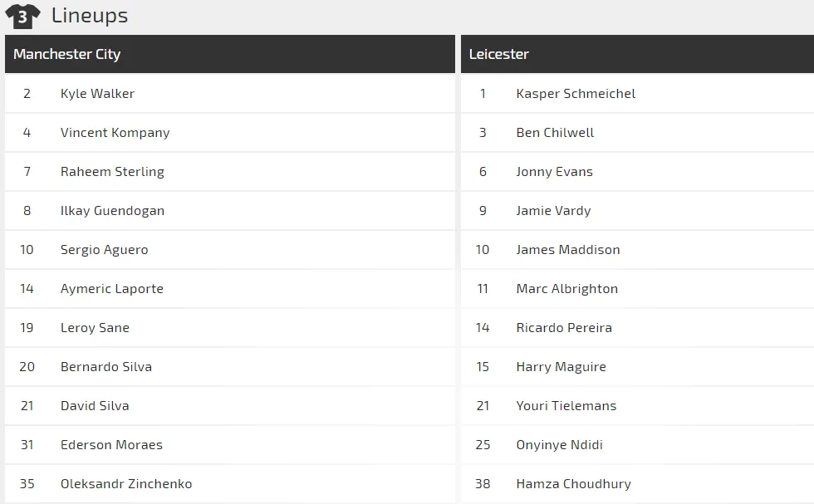Open Kyle Walker's player link
Screen dimensions: 814x504
(97, 94)
